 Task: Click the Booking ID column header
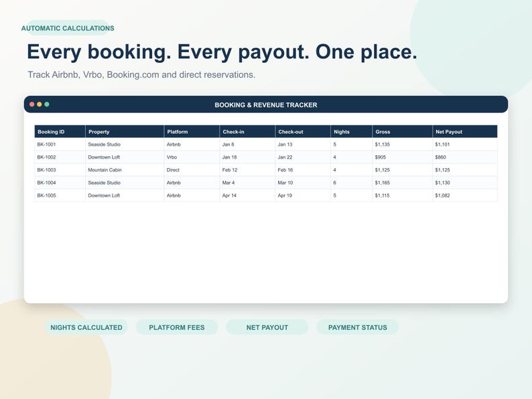60,131
